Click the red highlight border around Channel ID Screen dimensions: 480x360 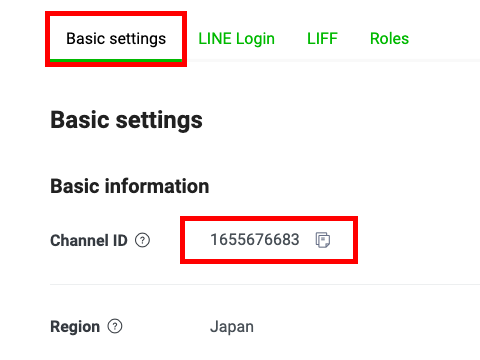point(269,218)
